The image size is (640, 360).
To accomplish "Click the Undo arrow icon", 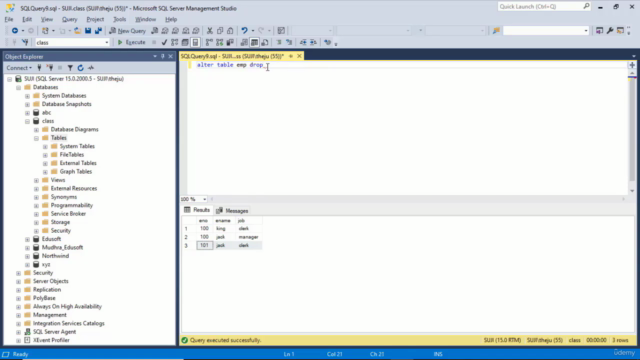I will pos(244,31).
